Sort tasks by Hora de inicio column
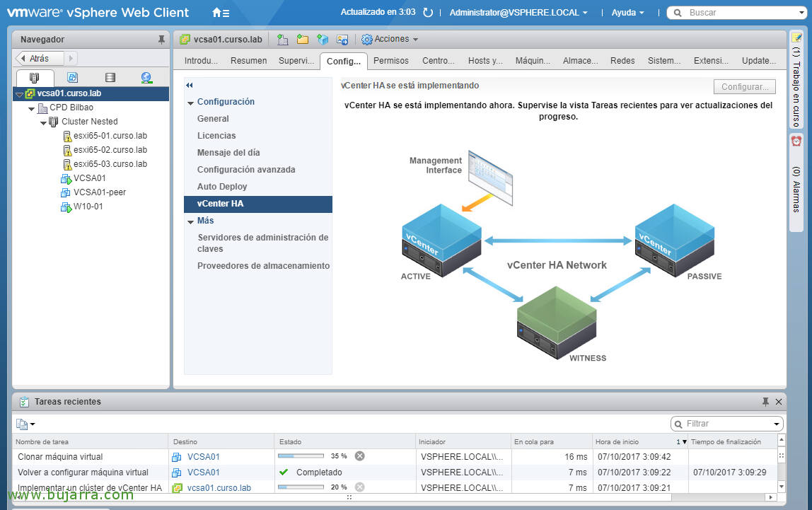Image resolution: width=812 pixels, height=510 pixels. coord(640,441)
